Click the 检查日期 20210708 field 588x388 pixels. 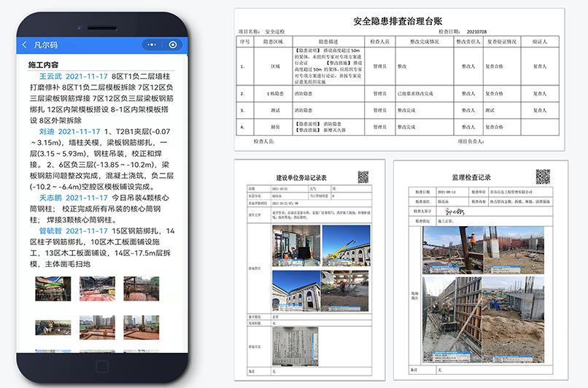pyautogui.click(x=463, y=31)
